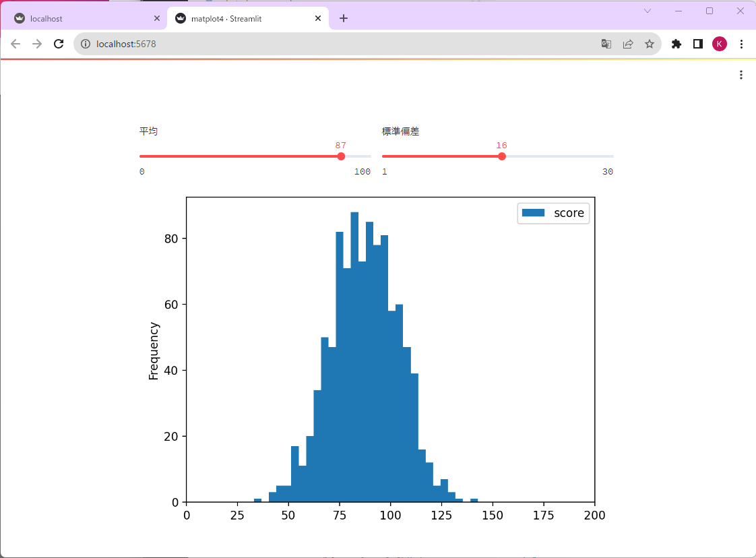Open the side panel icon in Chrome toolbar
Viewport: 756px width, 558px height.
(x=697, y=43)
